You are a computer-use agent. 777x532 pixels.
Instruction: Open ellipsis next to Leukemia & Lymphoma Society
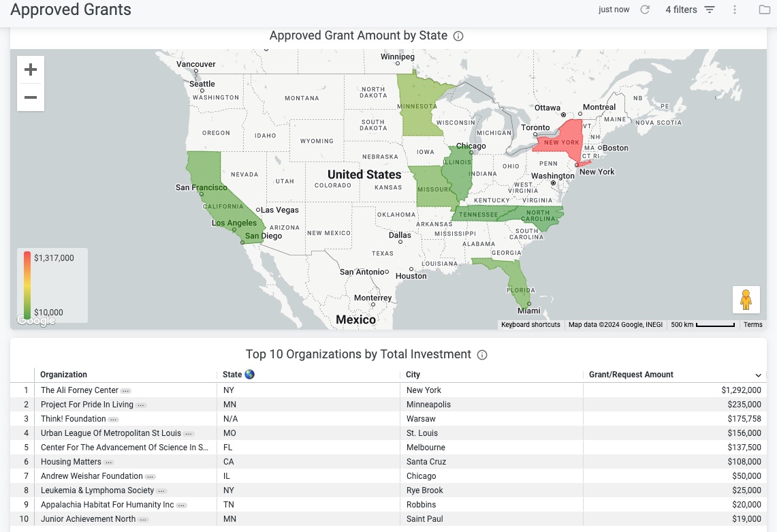(x=161, y=491)
